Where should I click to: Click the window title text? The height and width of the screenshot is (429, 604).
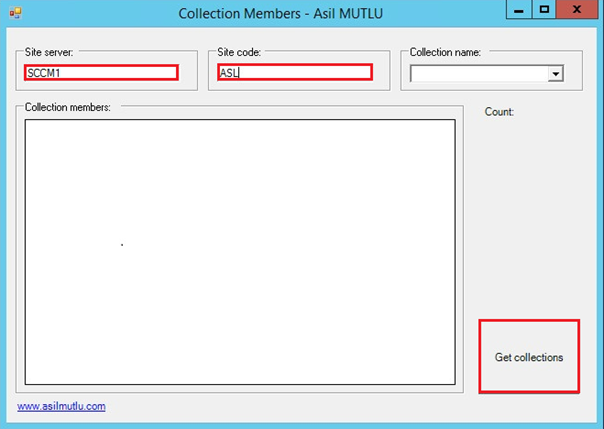point(281,13)
